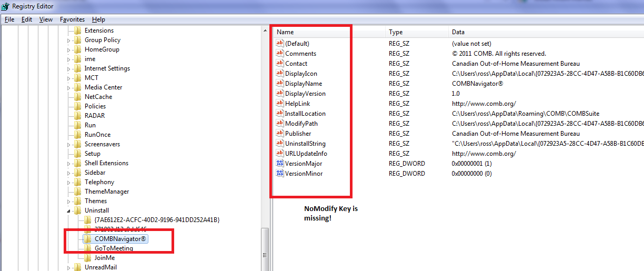Select the Run registry key

(90, 125)
